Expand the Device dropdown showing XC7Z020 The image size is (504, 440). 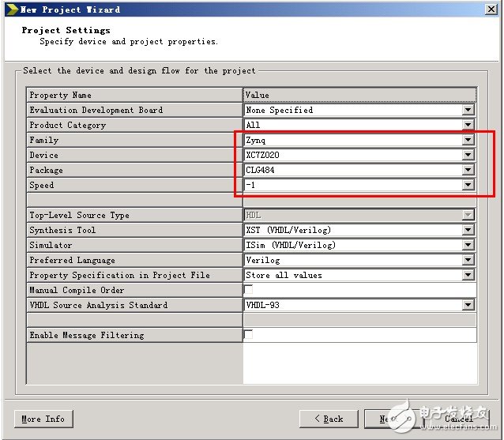pyautogui.click(x=468, y=156)
